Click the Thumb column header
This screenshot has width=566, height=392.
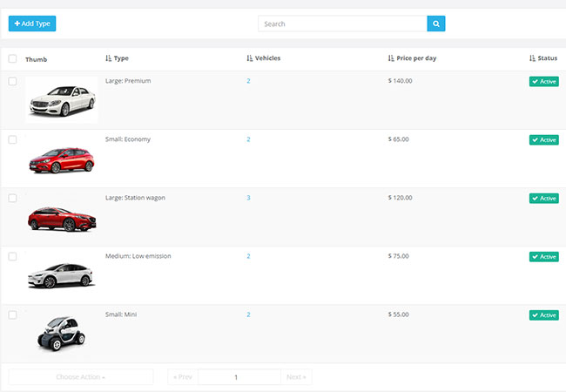coord(36,59)
